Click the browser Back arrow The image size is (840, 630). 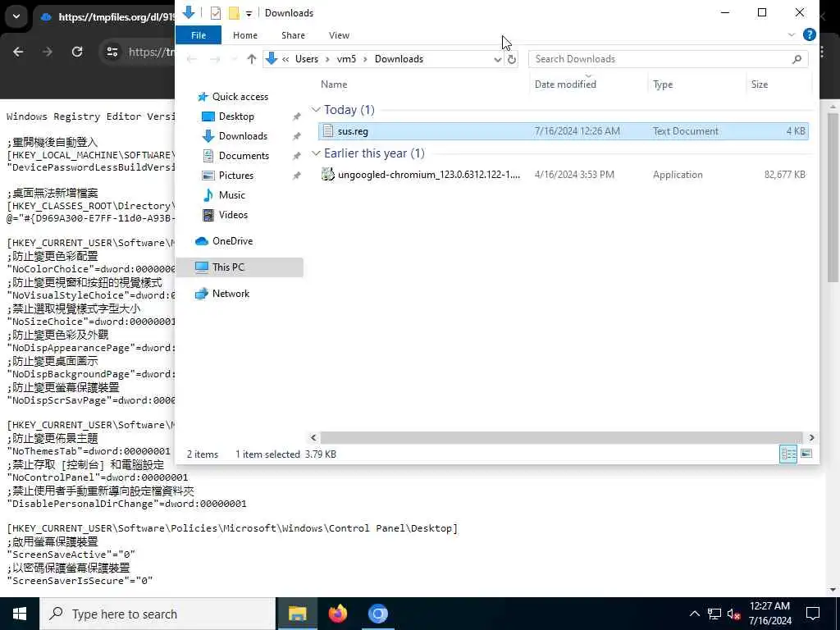(18, 52)
